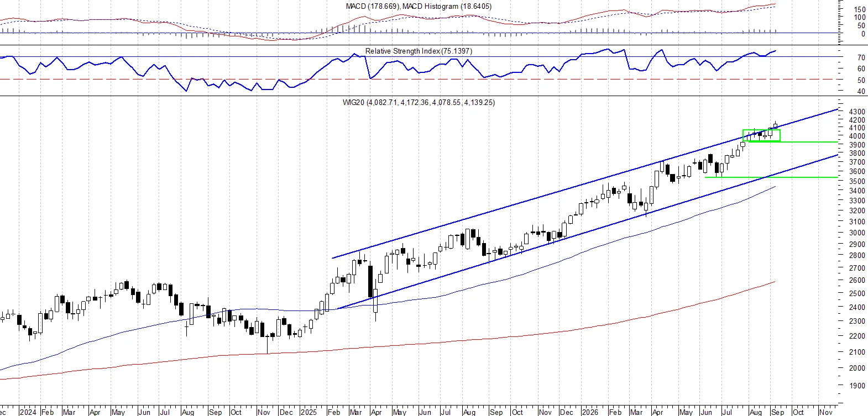Click the 2026 year label on time axis
The width and height of the screenshot is (868, 416).
[590, 412]
